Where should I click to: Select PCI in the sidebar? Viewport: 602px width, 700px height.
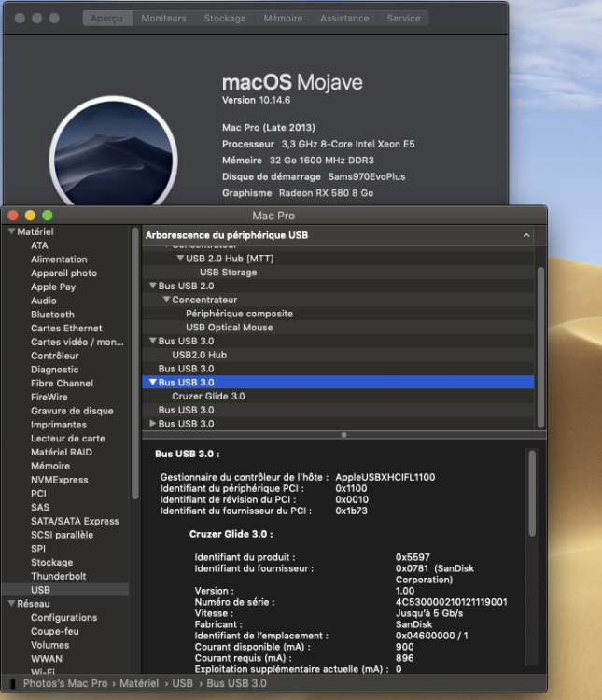point(38,494)
